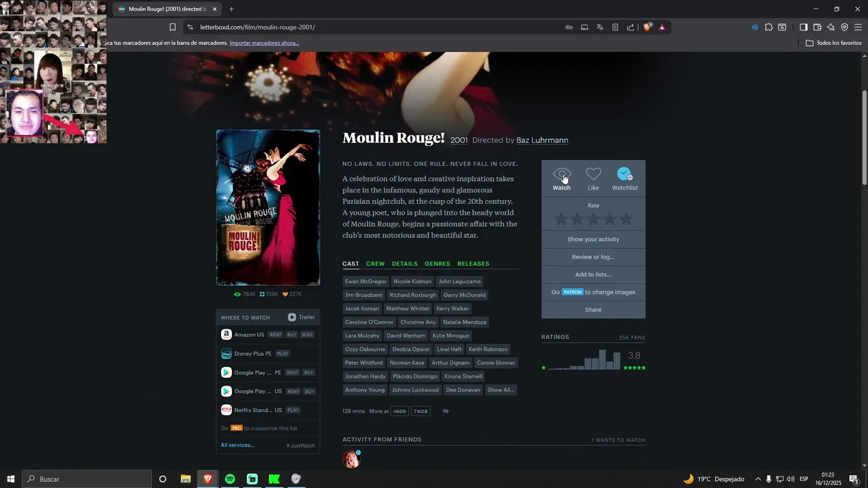Screen dimensions: 868x488
Task: View 784K watched members count
Action: coord(245,294)
